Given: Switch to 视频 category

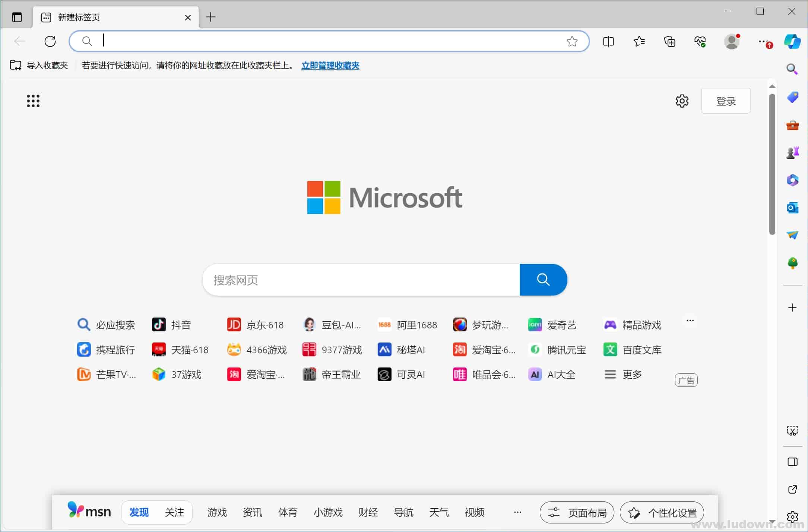Looking at the screenshot, I should tap(474, 513).
